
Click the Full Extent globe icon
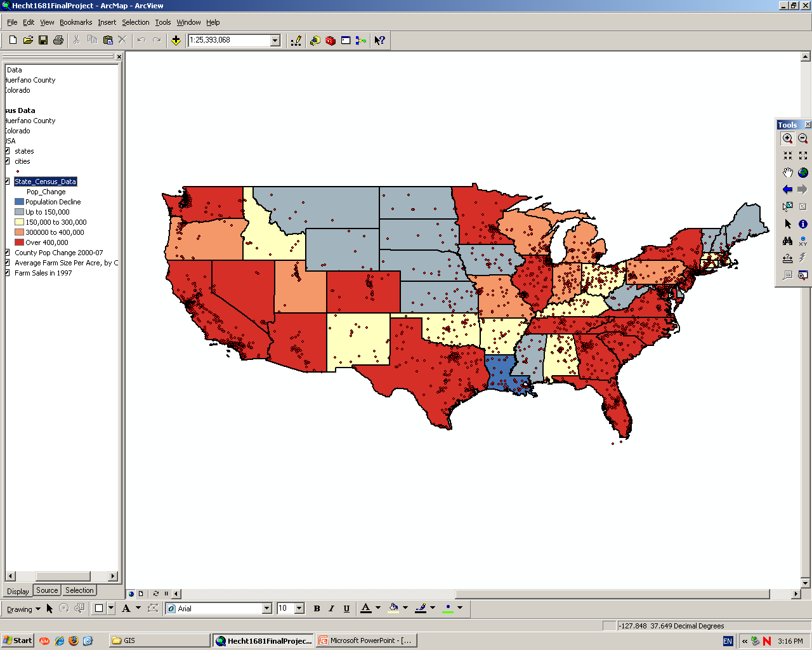coord(803,173)
